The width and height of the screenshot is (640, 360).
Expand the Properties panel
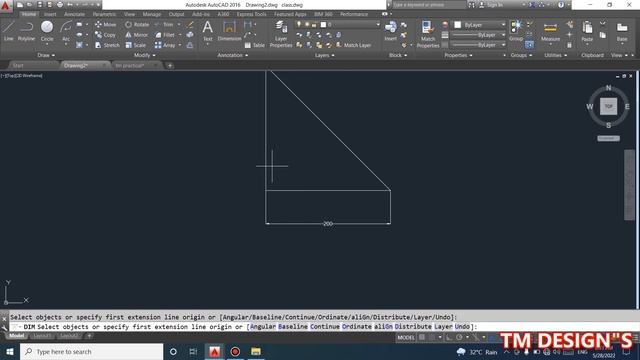coord(458,55)
